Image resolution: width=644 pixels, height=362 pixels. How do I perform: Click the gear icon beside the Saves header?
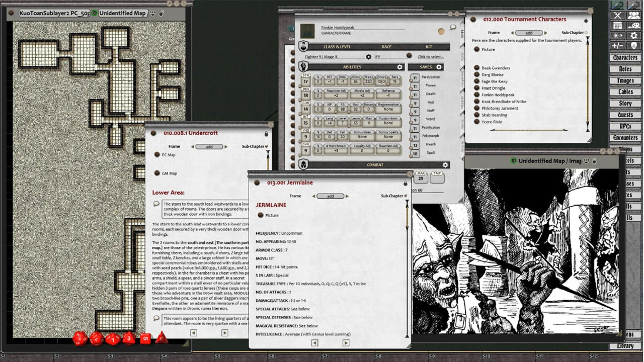(x=439, y=67)
